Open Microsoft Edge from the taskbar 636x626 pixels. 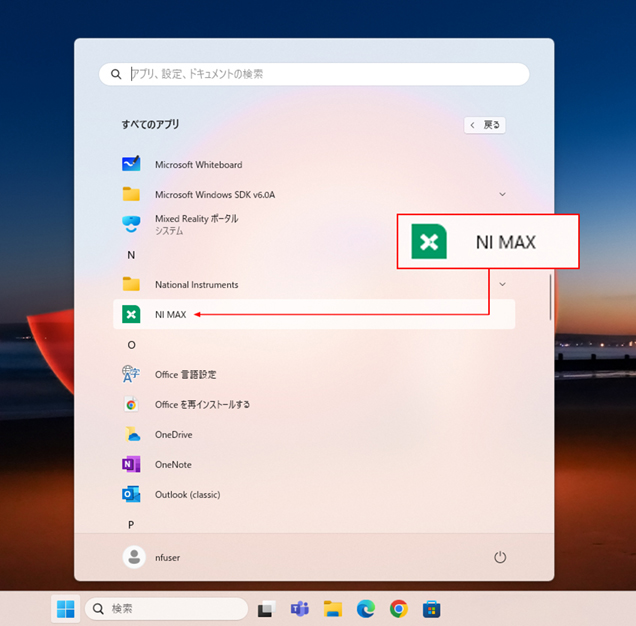[x=366, y=608]
